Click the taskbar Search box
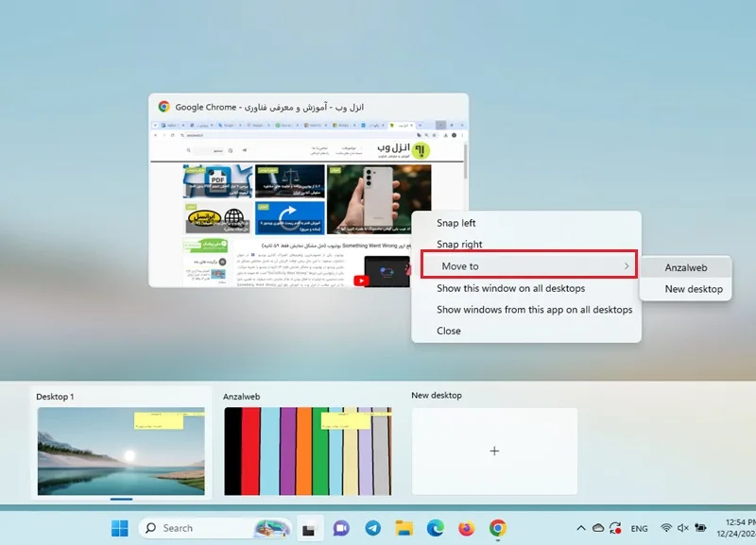This screenshot has height=545, width=756. tap(215, 528)
